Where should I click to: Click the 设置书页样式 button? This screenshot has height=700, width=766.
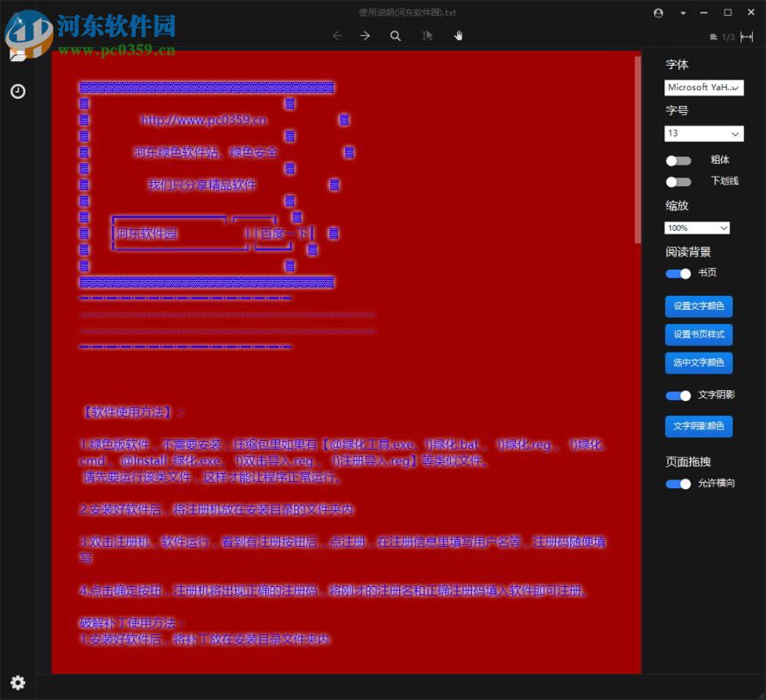pyautogui.click(x=697, y=334)
